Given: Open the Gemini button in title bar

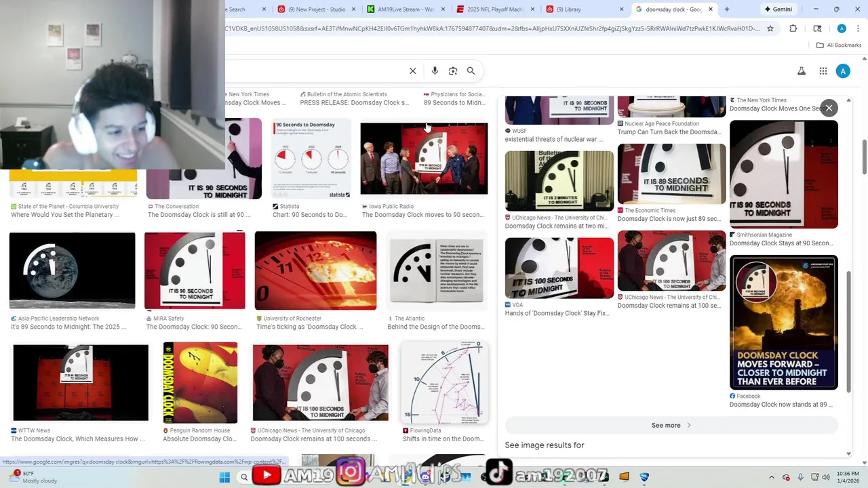Looking at the screenshot, I should (778, 9).
